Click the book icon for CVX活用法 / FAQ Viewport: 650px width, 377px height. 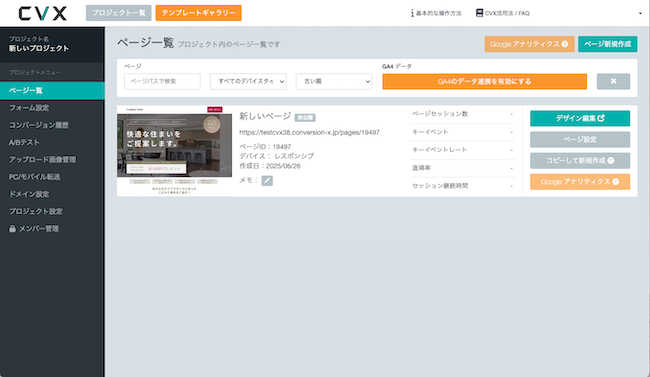pyautogui.click(x=479, y=13)
